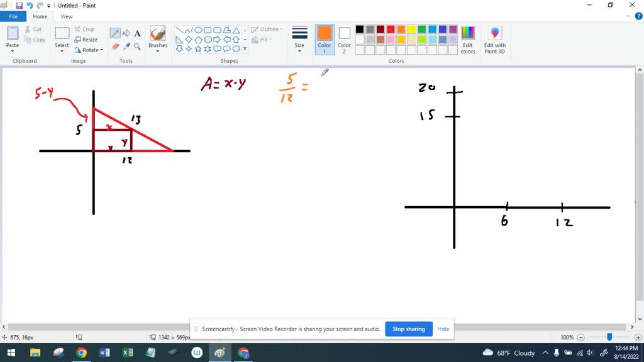The width and height of the screenshot is (644, 362).
Task: Toggle Color 2 as active color
Action: pos(344,39)
